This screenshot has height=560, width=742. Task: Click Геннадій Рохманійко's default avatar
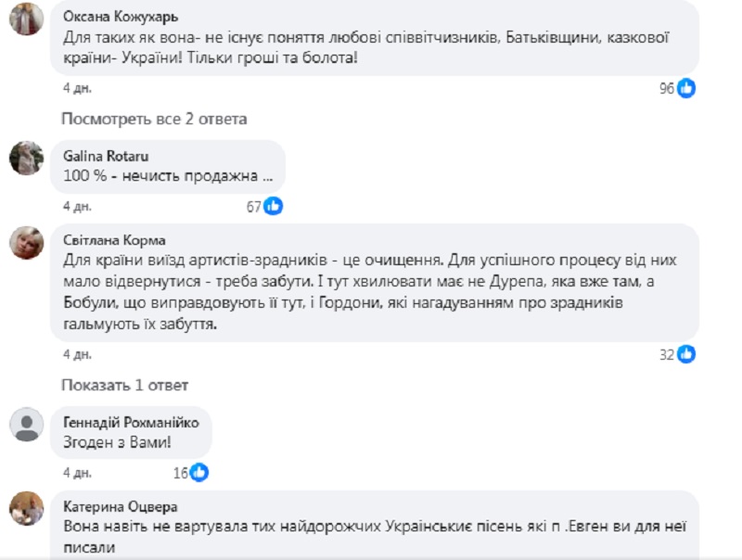tap(26, 426)
